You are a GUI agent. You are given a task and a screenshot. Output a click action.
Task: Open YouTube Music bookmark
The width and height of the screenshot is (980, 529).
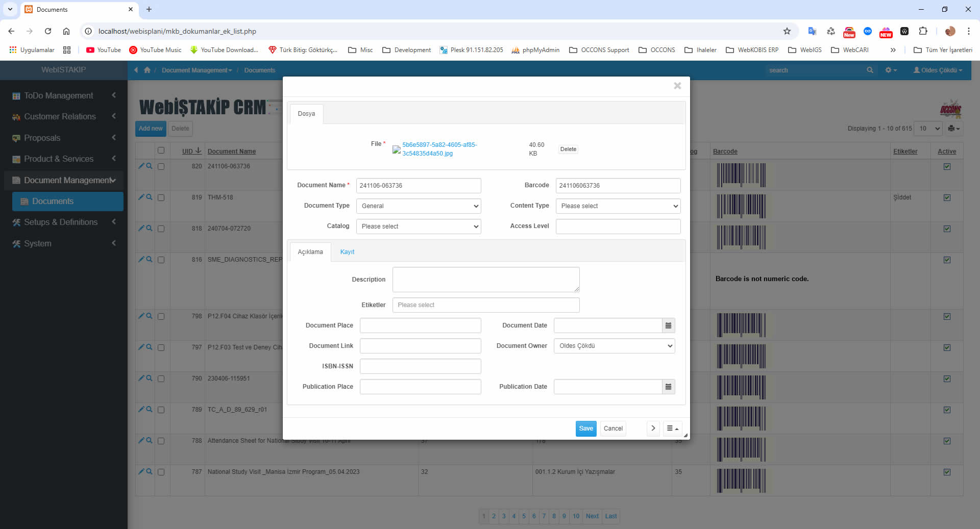[x=155, y=50]
